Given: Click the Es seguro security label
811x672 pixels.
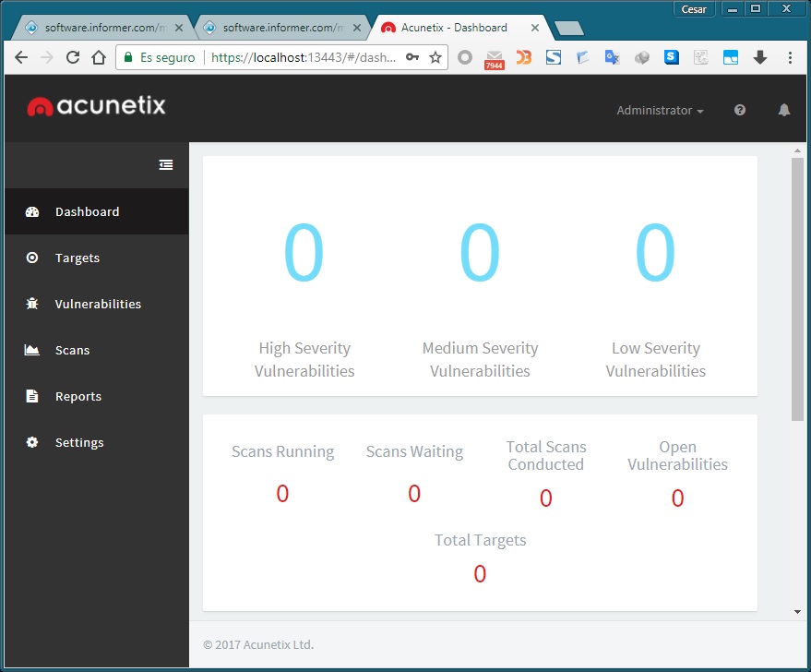Looking at the screenshot, I should (166, 56).
